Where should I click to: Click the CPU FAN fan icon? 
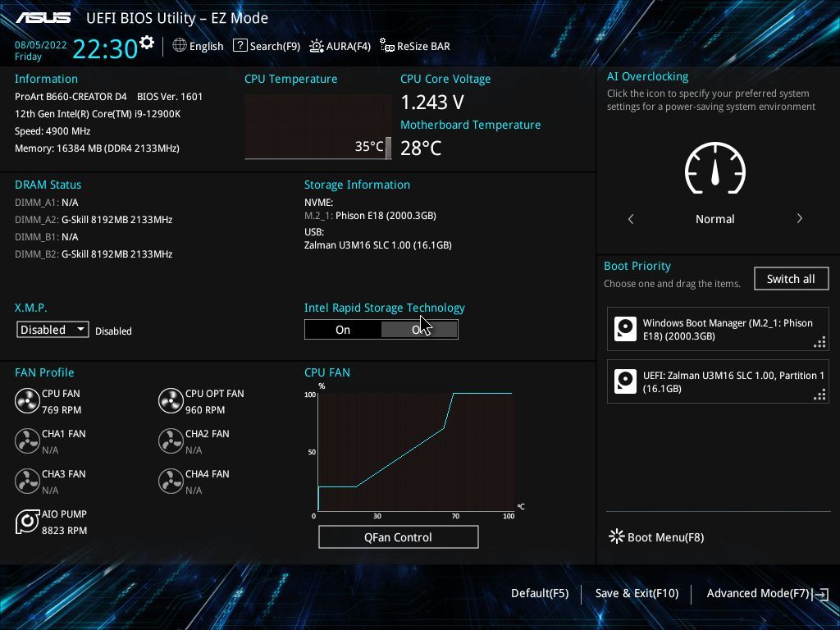tap(27, 400)
